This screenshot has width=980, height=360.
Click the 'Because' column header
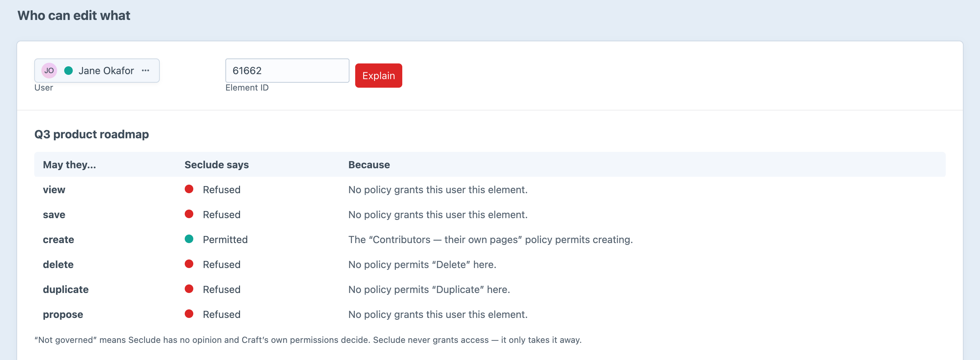click(x=369, y=165)
